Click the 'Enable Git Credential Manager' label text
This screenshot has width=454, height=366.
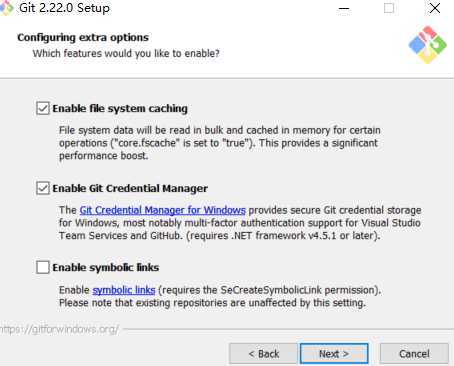pos(130,188)
